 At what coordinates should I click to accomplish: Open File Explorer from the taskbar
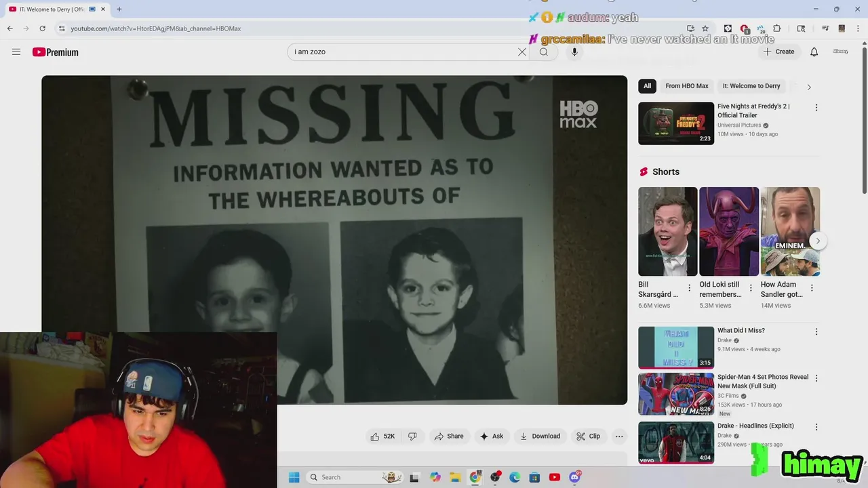click(455, 477)
